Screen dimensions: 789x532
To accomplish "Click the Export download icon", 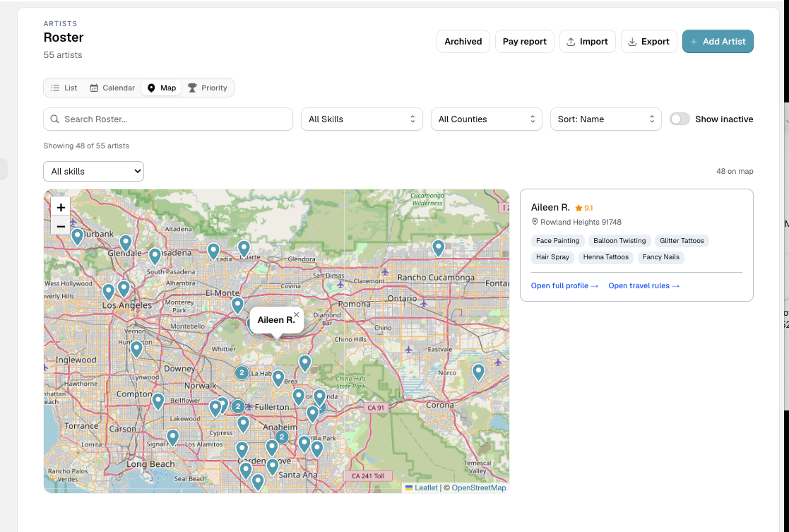I will point(632,42).
